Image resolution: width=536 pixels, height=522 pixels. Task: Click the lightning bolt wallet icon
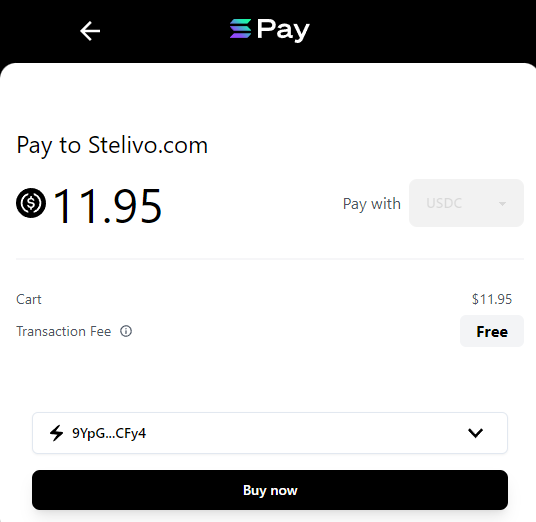point(56,433)
